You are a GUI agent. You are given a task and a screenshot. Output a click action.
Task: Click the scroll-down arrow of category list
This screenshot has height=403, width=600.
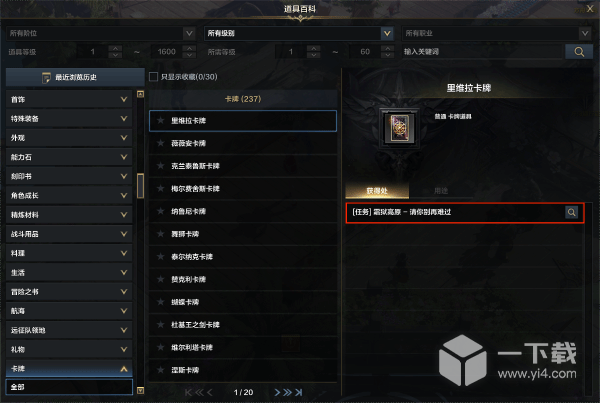coord(140,390)
